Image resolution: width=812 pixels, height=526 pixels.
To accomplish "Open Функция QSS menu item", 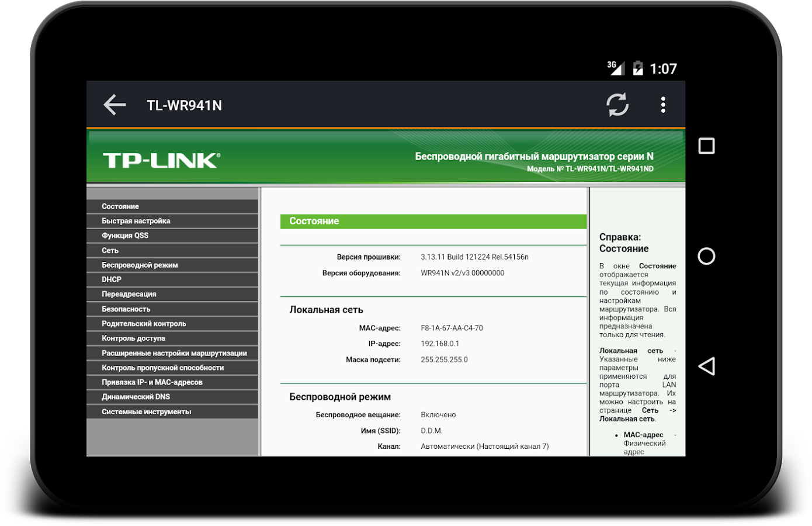I will coord(172,236).
